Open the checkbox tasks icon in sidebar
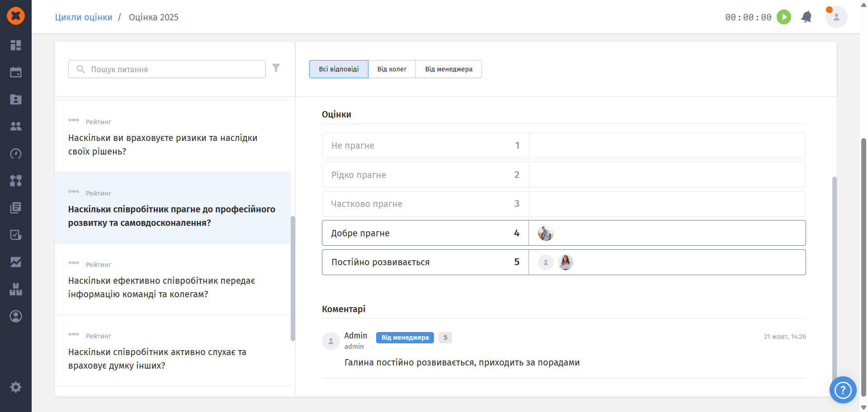The image size is (868, 412). click(x=16, y=235)
